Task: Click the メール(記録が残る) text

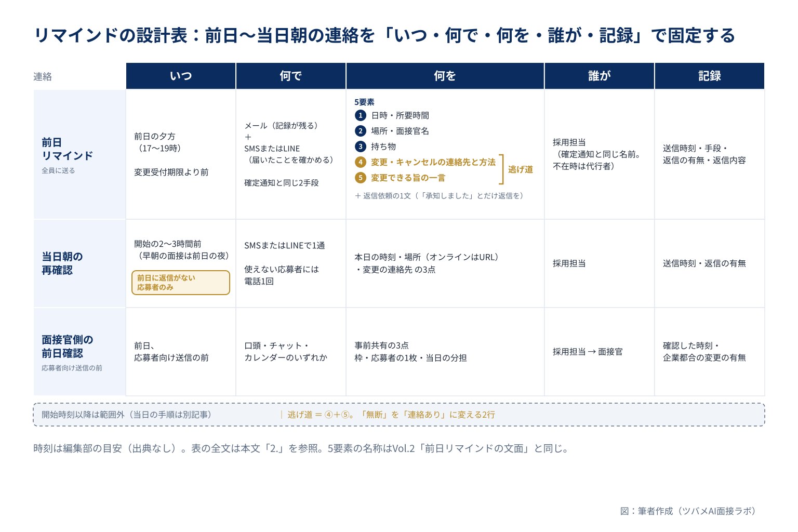Action: [281, 126]
